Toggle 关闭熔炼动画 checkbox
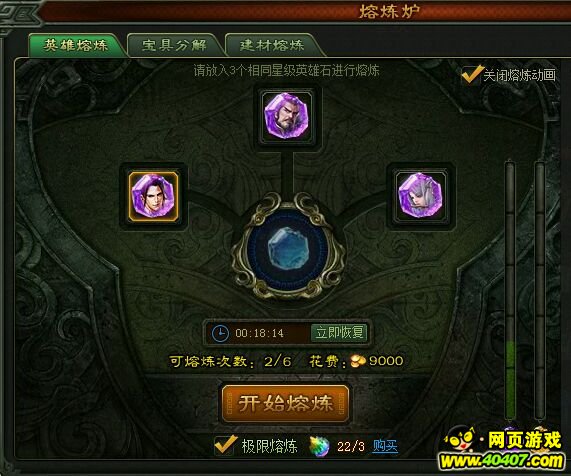 (470, 75)
